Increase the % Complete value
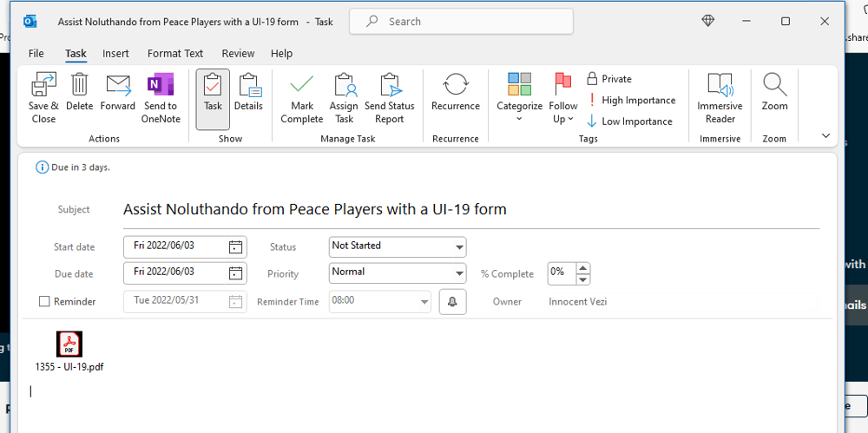 [x=582, y=268]
